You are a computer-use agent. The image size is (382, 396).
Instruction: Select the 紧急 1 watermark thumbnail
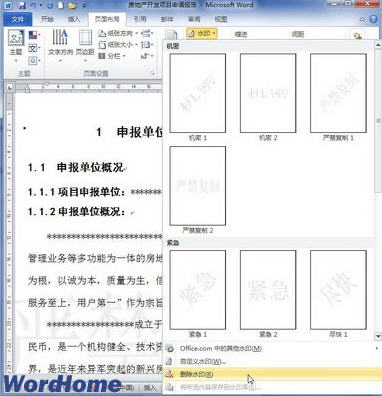pyautogui.click(x=198, y=290)
